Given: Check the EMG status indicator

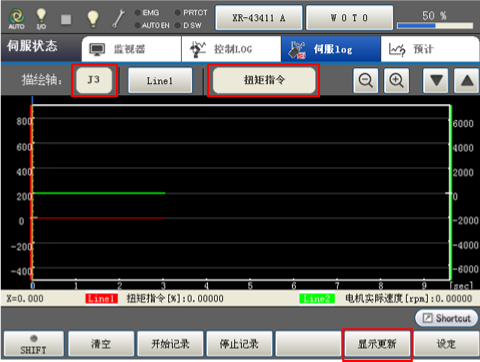Looking at the screenshot, I should pyautogui.click(x=147, y=13).
